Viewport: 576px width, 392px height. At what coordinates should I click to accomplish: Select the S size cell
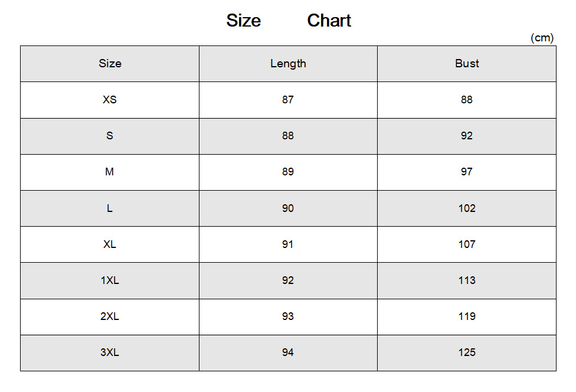tap(110, 136)
